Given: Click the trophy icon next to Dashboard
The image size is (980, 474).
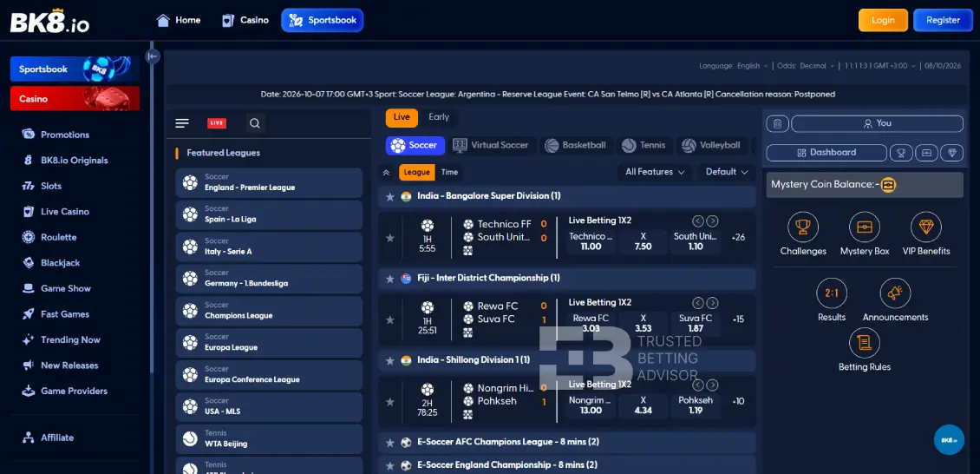Looking at the screenshot, I should click(900, 153).
